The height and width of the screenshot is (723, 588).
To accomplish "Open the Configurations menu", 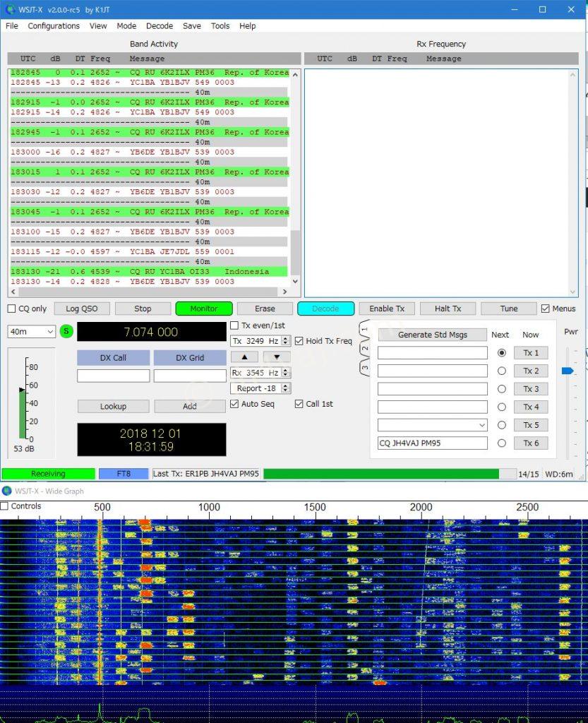I will tap(54, 26).
